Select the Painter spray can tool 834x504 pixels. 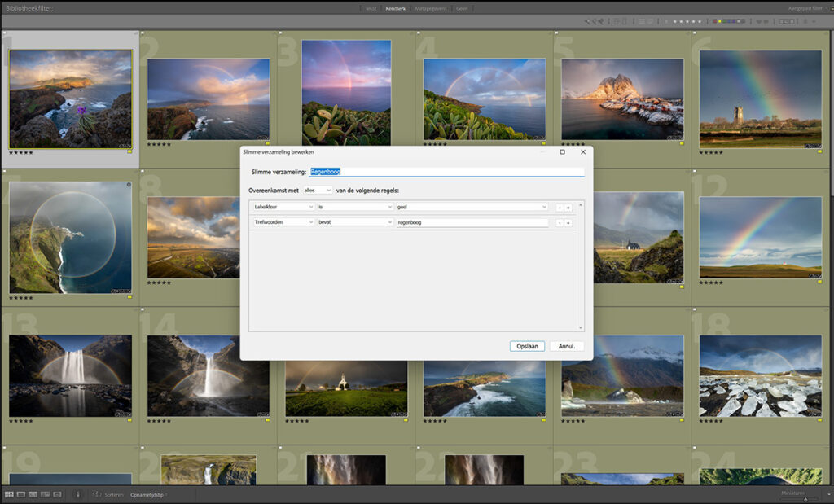click(77, 494)
